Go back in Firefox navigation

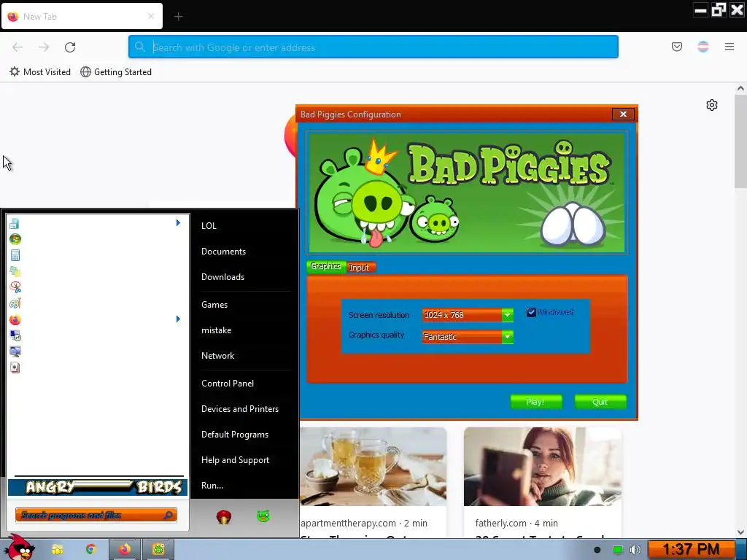[x=18, y=47]
